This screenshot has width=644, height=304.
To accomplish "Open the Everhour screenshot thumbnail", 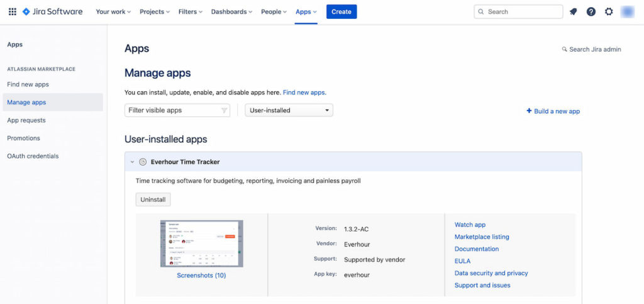I will point(201,244).
